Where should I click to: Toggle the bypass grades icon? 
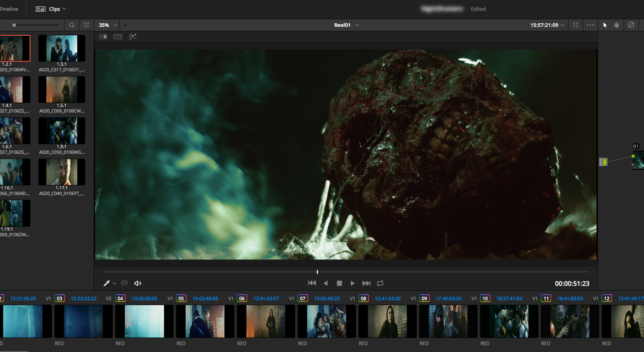pos(631,25)
